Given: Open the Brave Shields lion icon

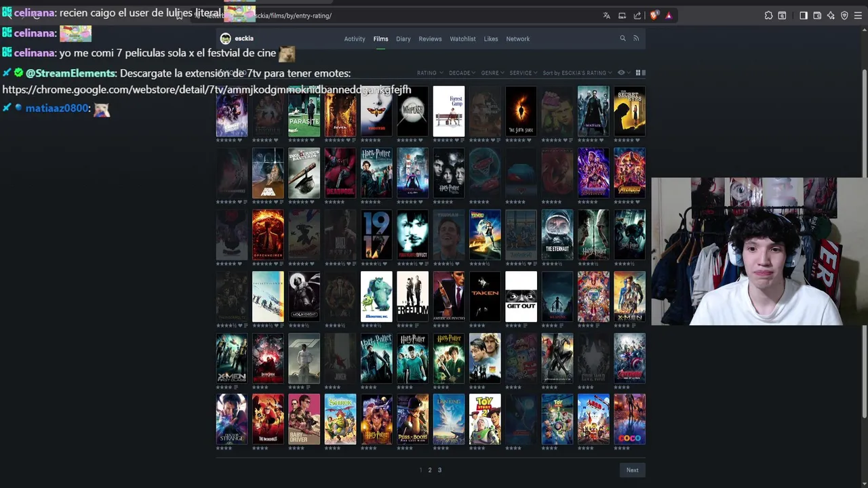Looking at the screenshot, I should click(654, 16).
